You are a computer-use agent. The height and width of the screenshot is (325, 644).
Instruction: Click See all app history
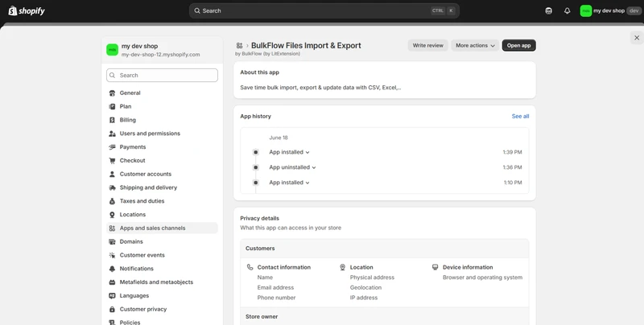[x=520, y=117]
